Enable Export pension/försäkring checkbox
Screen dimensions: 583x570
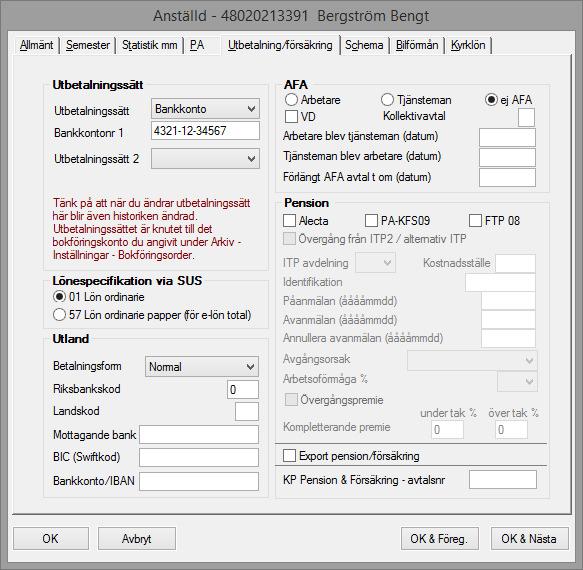290,455
